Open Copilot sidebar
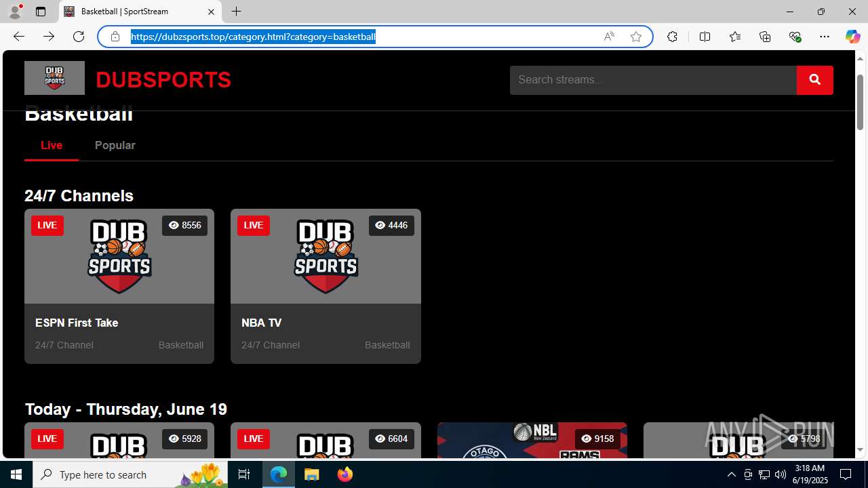The image size is (868, 488). (852, 37)
